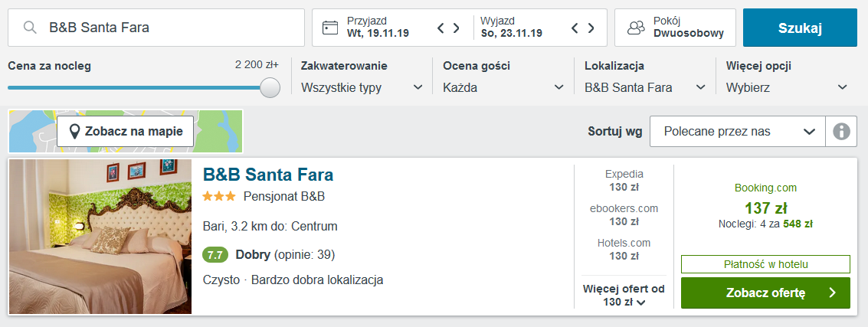Screen dimensions: 868x327
Task: Open the hotel room photo thumbnail
Action: [x=100, y=237]
